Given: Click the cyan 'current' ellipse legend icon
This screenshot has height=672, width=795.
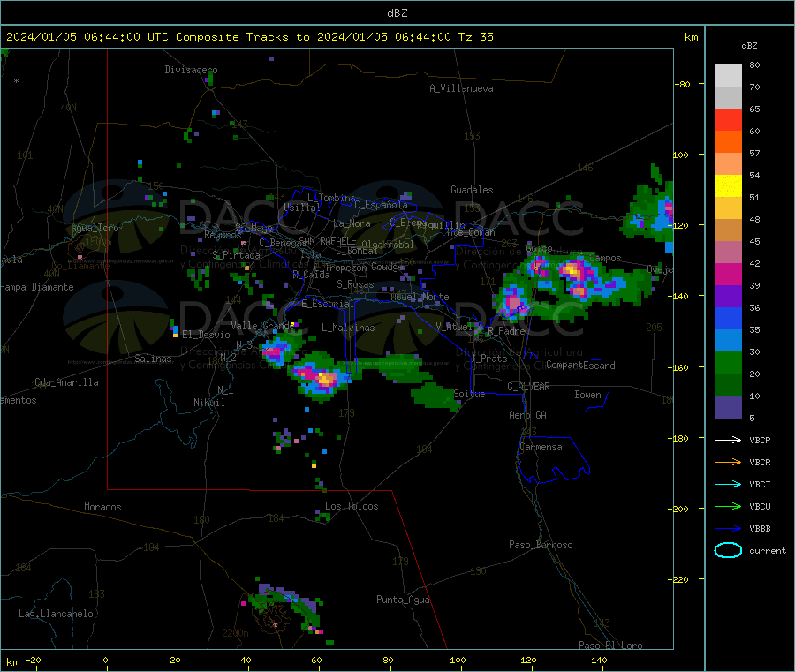Looking at the screenshot, I should (728, 550).
